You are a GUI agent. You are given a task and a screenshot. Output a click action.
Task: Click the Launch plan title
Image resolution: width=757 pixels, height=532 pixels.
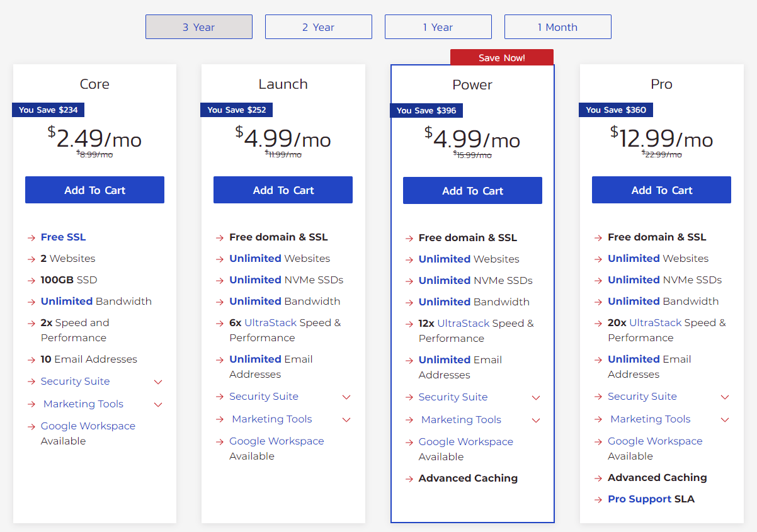click(283, 84)
